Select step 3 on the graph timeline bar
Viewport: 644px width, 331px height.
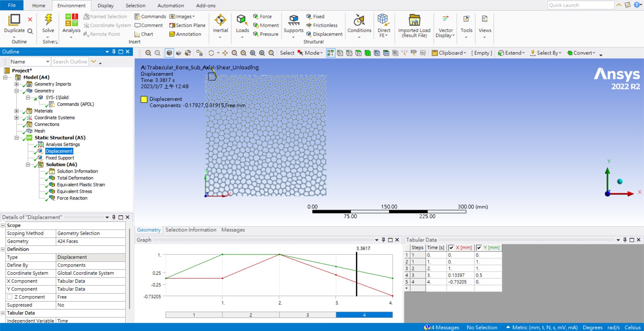307,315
